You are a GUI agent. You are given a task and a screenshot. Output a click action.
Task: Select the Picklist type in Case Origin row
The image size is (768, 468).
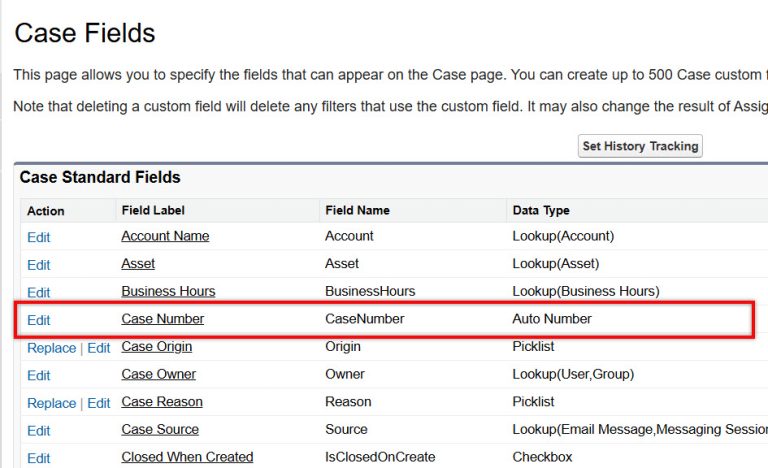pos(533,346)
